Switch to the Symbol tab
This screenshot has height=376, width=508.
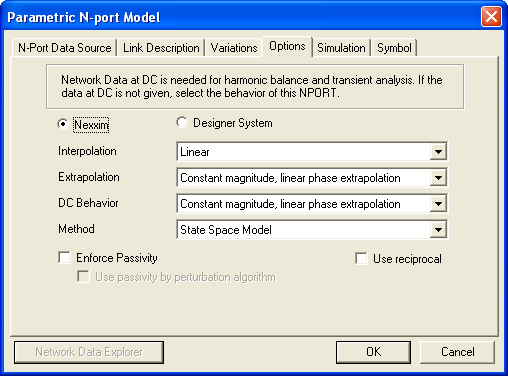[394, 48]
